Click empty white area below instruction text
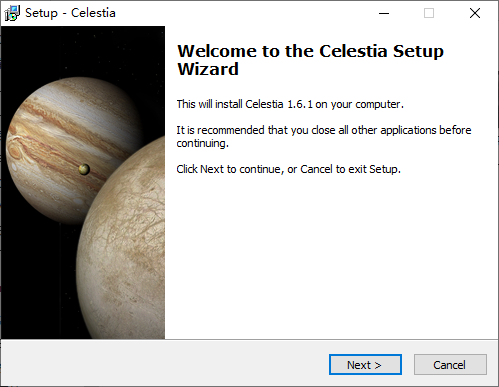The width and height of the screenshot is (499, 387). [330, 257]
